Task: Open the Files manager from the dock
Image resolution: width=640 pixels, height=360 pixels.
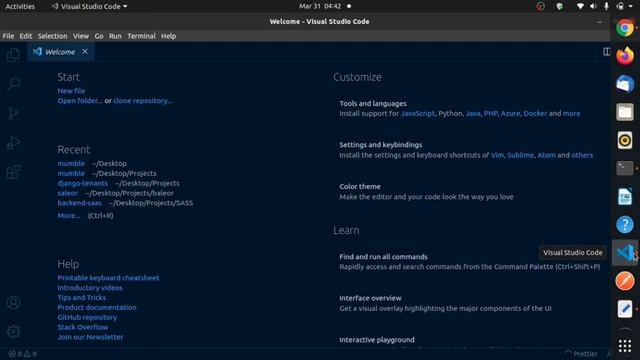Action: [625, 112]
